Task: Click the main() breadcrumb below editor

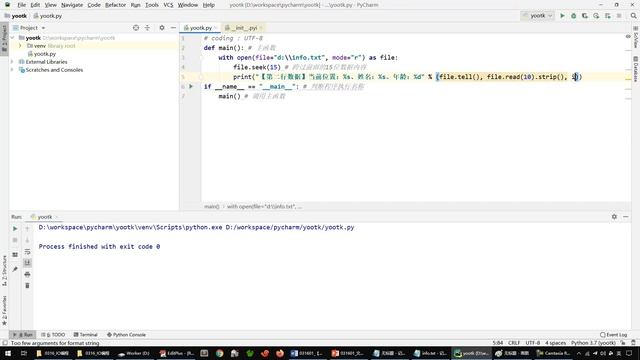Action: [x=211, y=207]
